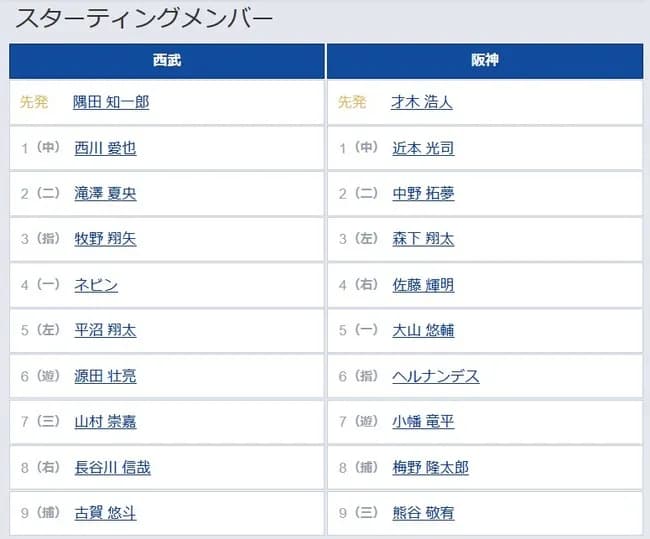Click 長谷川 信哉 player link
650x539 pixels.
(x=112, y=468)
